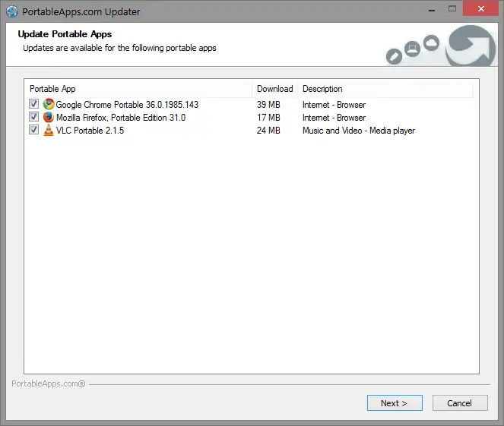Click the PortableApps.com globe icon in the title bar
Image resolution: width=504 pixels, height=426 pixels.
(x=12, y=11)
